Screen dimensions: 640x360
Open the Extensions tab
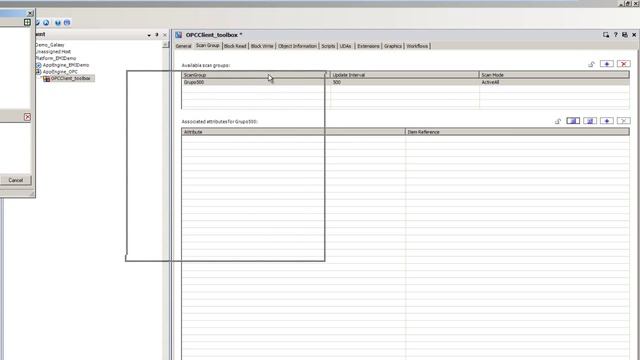[368, 46]
